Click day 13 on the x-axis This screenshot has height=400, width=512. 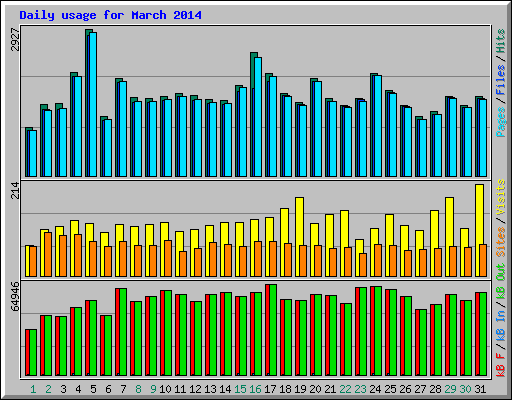point(210,389)
